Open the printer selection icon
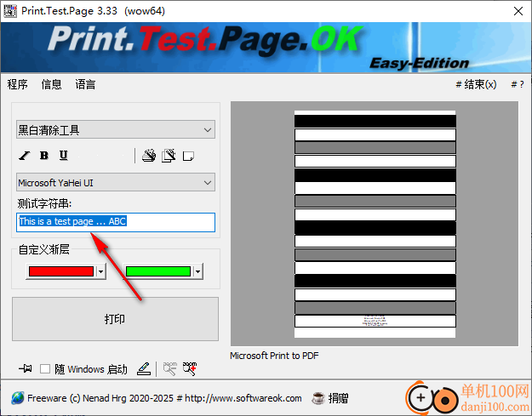The image size is (532, 416). pos(149,156)
